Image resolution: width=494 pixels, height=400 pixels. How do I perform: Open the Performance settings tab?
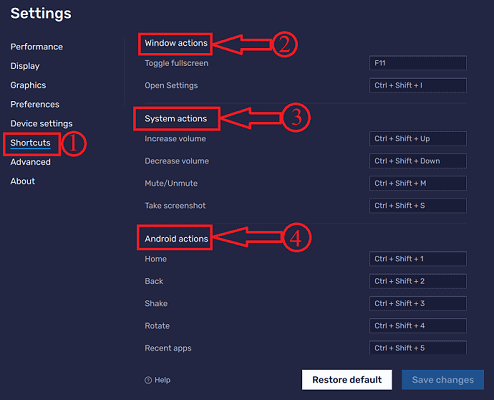[36, 47]
